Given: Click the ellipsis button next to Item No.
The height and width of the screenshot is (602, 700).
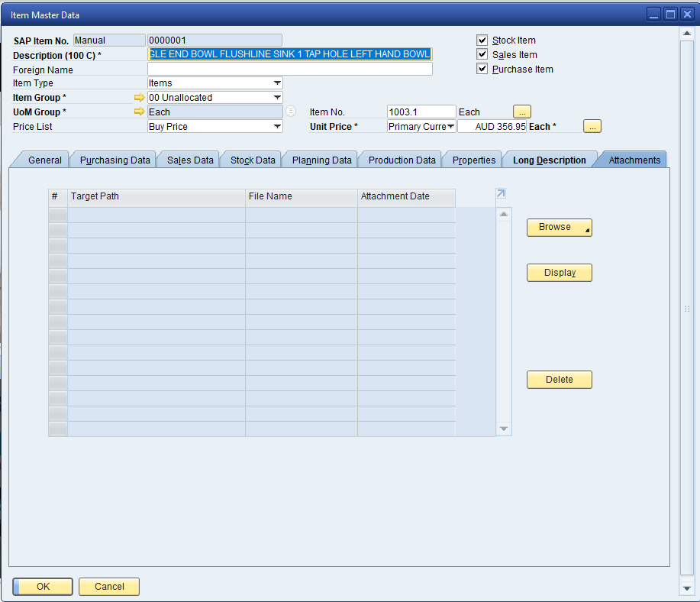Looking at the screenshot, I should coord(521,112).
